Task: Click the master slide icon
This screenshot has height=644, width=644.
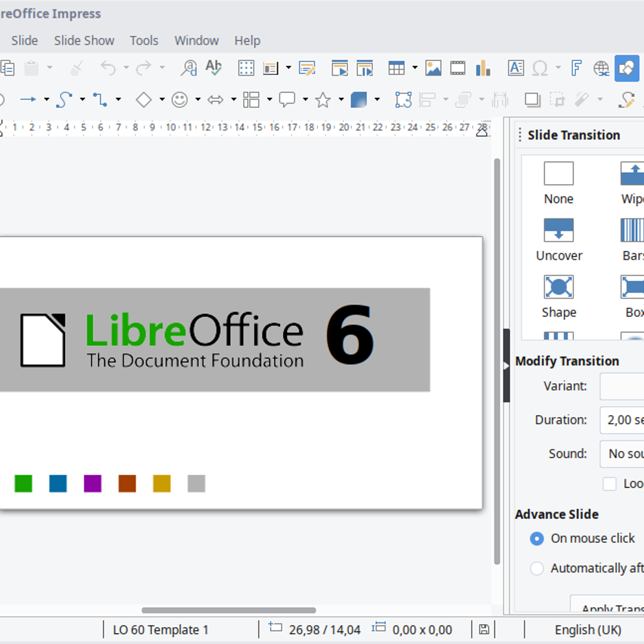Action: [x=307, y=68]
